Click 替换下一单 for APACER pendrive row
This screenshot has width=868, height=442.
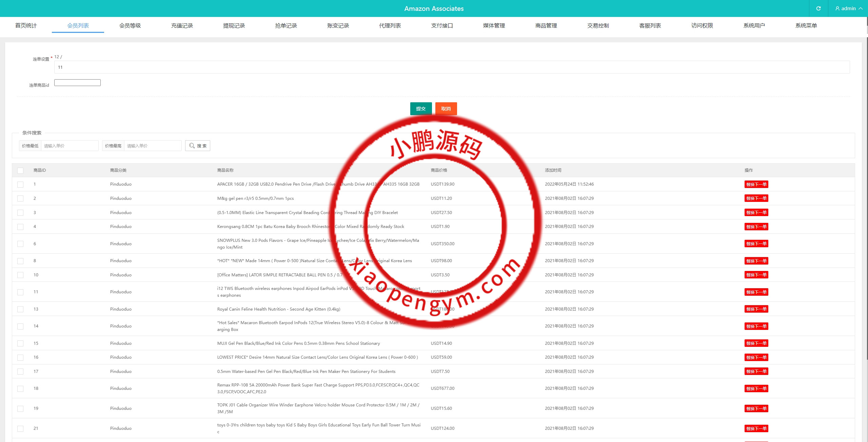[x=756, y=184]
